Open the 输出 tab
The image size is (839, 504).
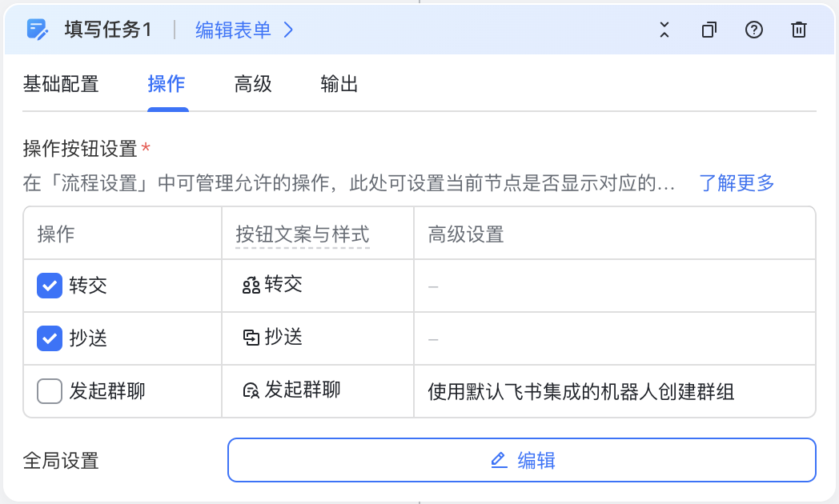point(339,84)
